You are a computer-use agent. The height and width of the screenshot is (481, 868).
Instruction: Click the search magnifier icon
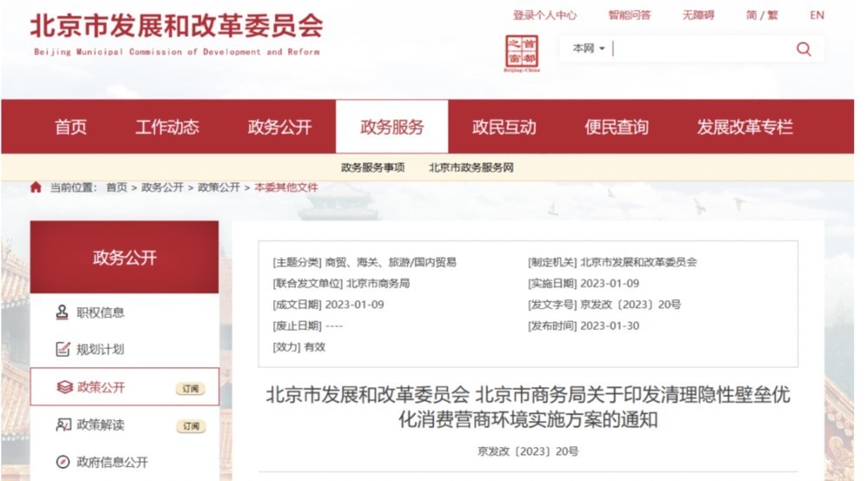click(x=803, y=49)
